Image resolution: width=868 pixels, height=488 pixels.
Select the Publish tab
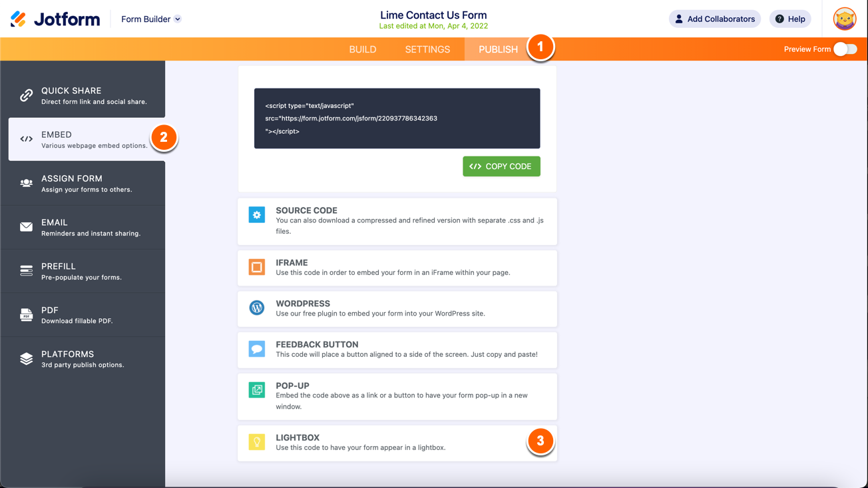[498, 49]
